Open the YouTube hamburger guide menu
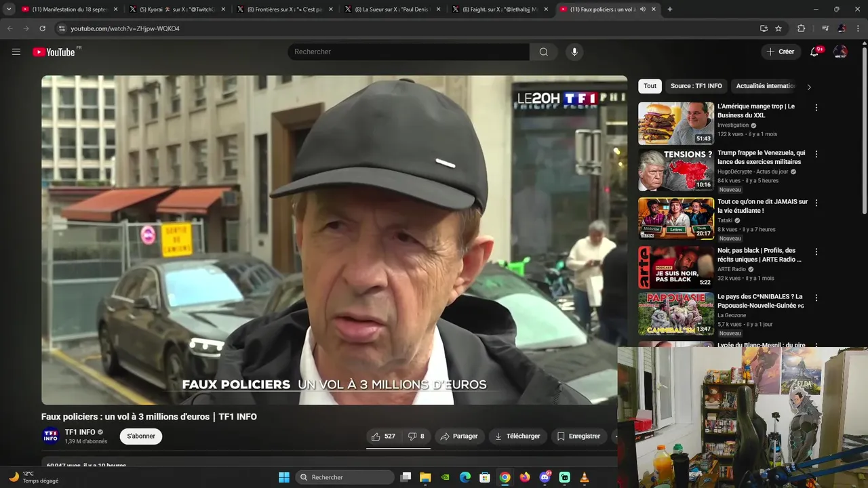The image size is (868, 488). click(x=16, y=52)
